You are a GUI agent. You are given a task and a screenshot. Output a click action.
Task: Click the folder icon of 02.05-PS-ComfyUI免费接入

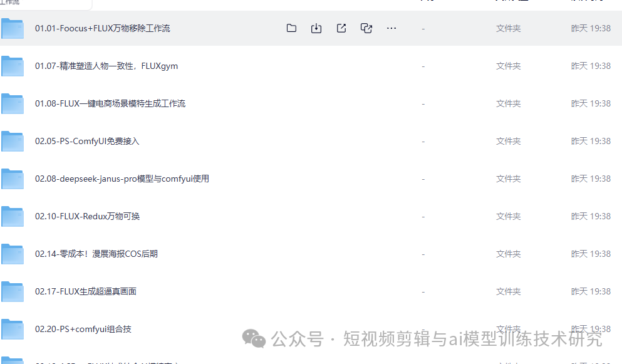tap(13, 141)
